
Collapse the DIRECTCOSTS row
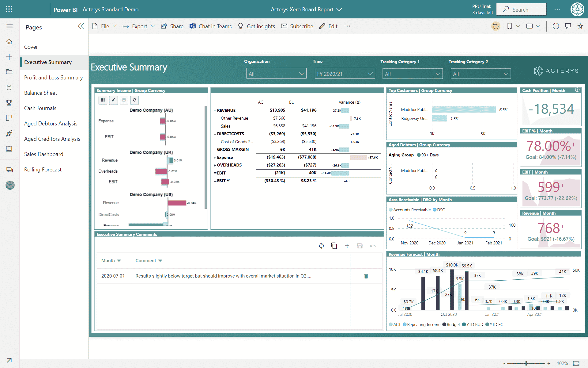coord(215,134)
